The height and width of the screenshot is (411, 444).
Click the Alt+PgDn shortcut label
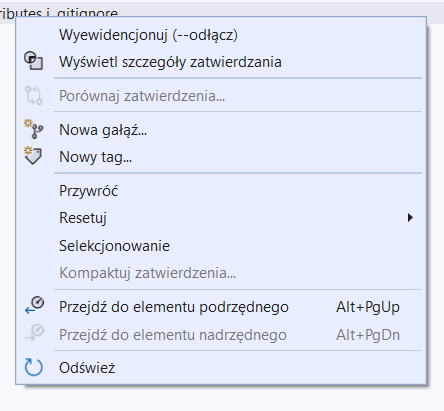point(368,335)
